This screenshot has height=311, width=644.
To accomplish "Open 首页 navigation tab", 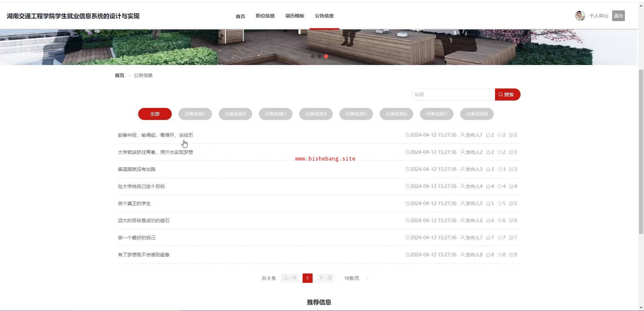I will (240, 16).
